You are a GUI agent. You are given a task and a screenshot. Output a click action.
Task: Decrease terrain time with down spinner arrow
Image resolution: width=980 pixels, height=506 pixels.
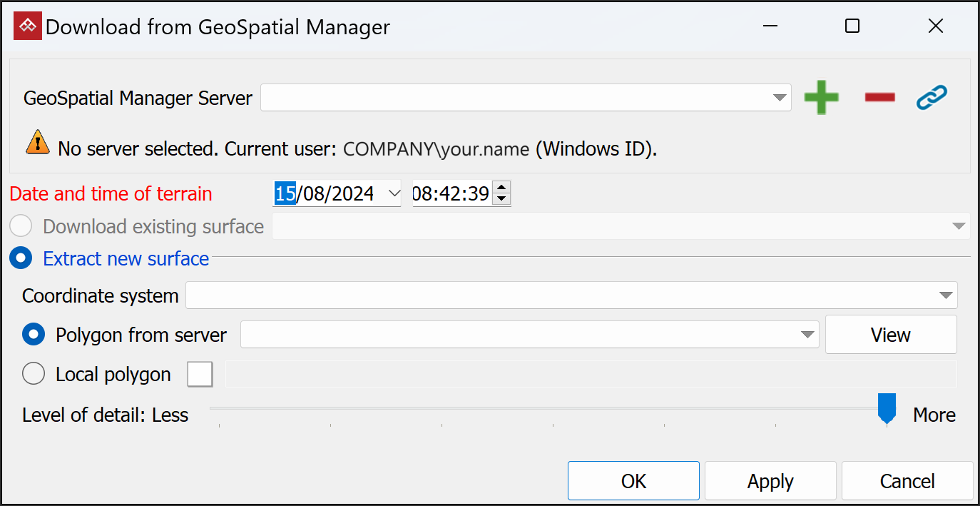502,199
